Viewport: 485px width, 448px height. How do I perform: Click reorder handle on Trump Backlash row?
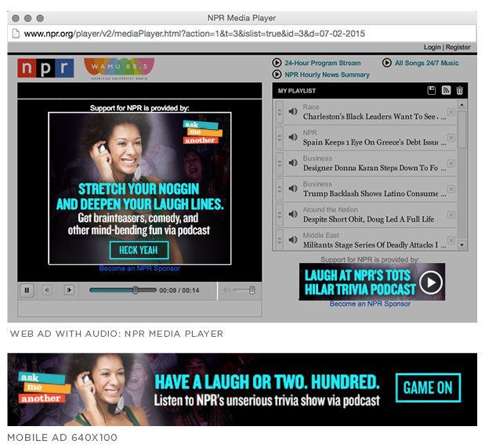click(x=279, y=189)
